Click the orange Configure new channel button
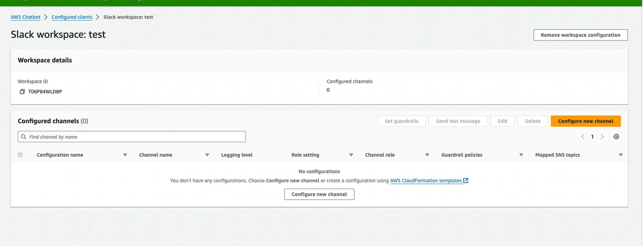The width and height of the screenshot is (644, 246). [586, 121]
